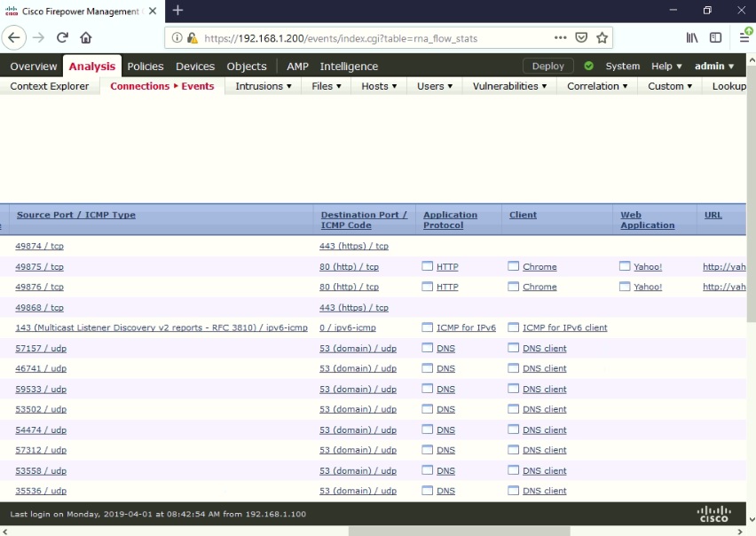Screen dimensions: 756x536
Task: Reload the page with the refresh icon
Action: click(x=60, y=37)
